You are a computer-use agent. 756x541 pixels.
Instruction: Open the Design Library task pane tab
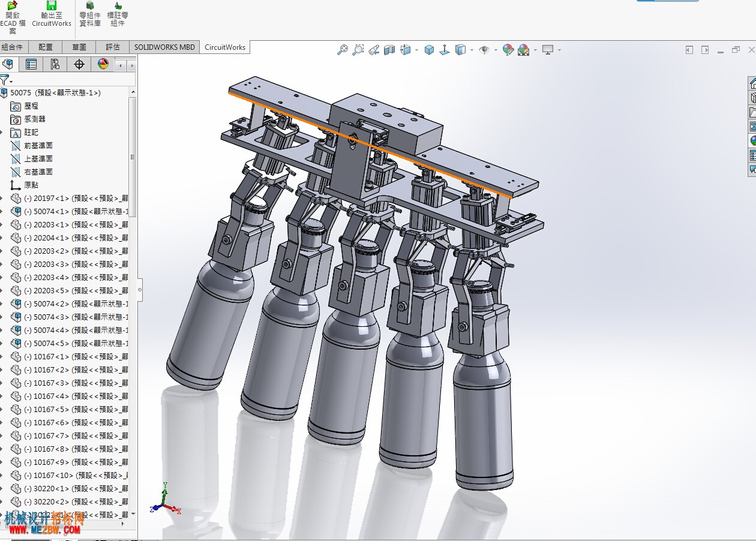(x=752, y=97)
